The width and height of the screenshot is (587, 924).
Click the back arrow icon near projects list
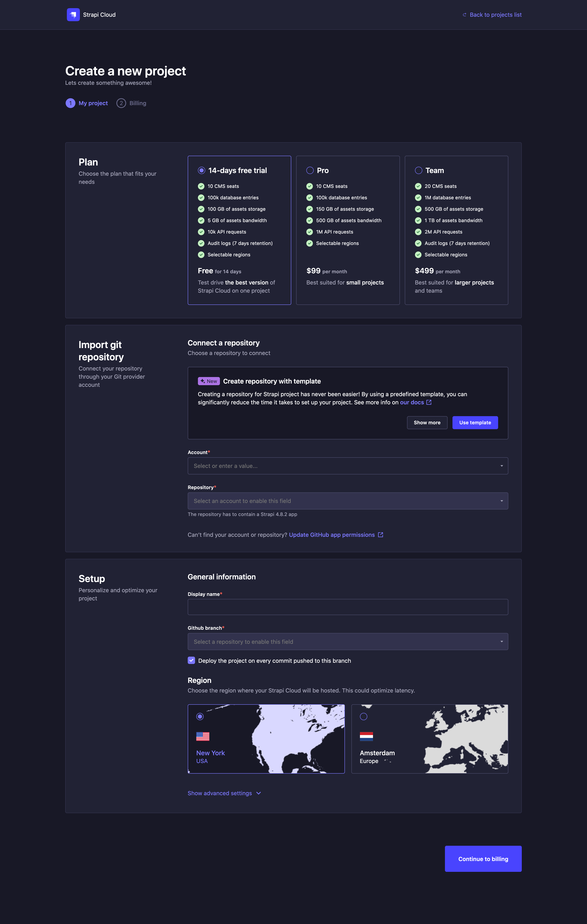464,15
